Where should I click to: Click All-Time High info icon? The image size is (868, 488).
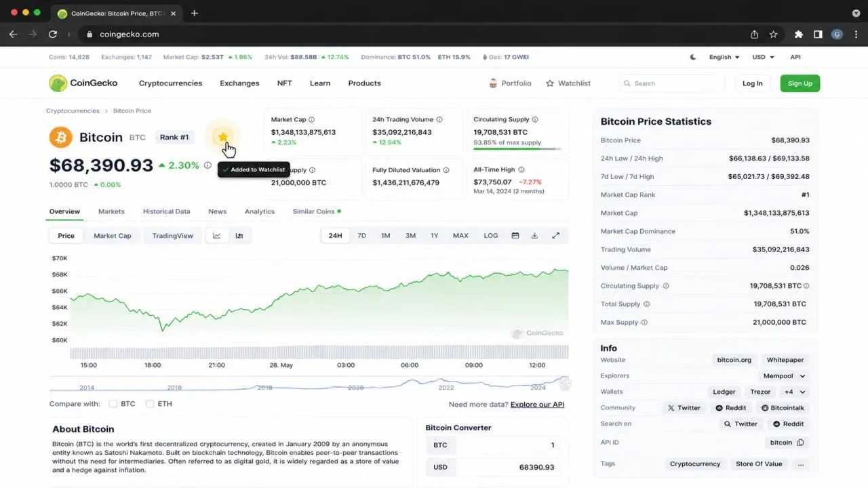(521, 169)
